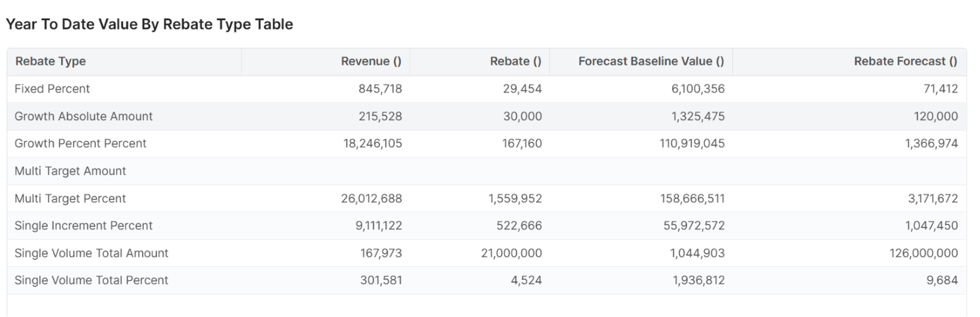The width and height of the screenshot is (980, 317).
Task: Click the 126,000,000 rebate forecast cell
Action: [923, 253]
